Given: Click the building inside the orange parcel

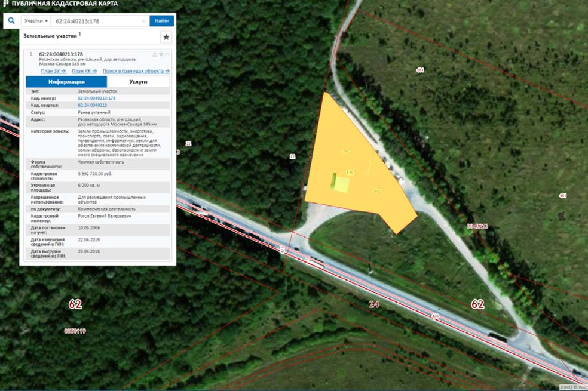Looking at the screenshot, I should (x=341, y=183).
